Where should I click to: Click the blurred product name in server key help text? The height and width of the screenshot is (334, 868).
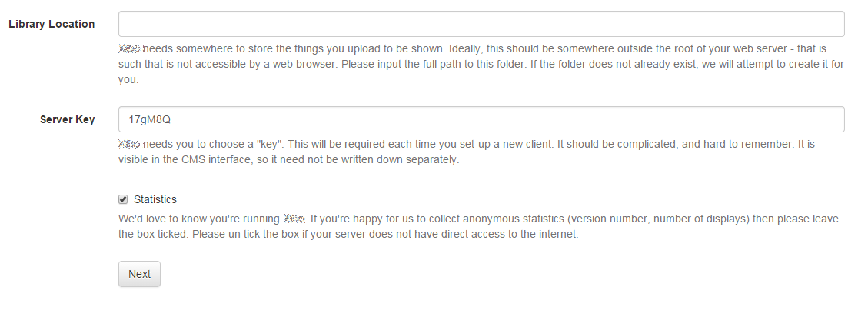click(128, 144)
